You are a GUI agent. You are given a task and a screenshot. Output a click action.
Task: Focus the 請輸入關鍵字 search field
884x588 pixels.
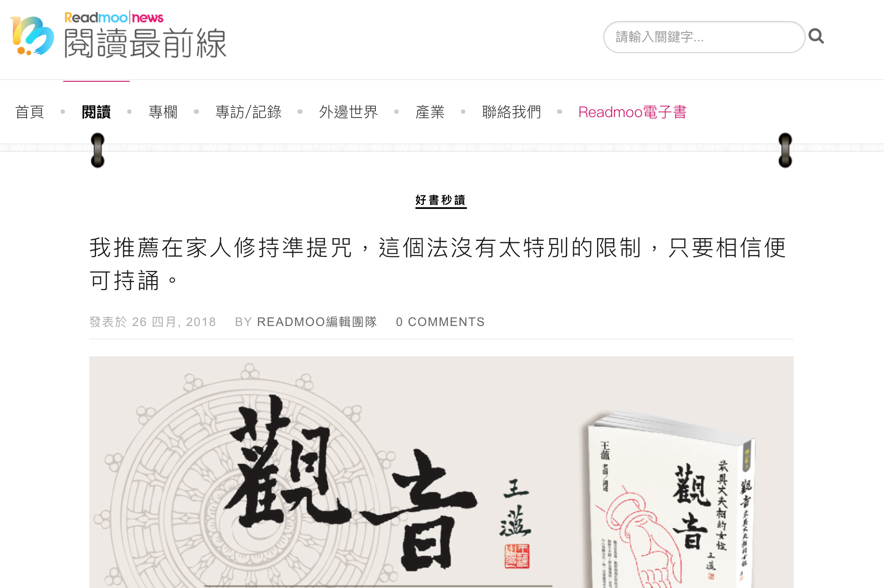pyautogui.click(x=704, y=37)
